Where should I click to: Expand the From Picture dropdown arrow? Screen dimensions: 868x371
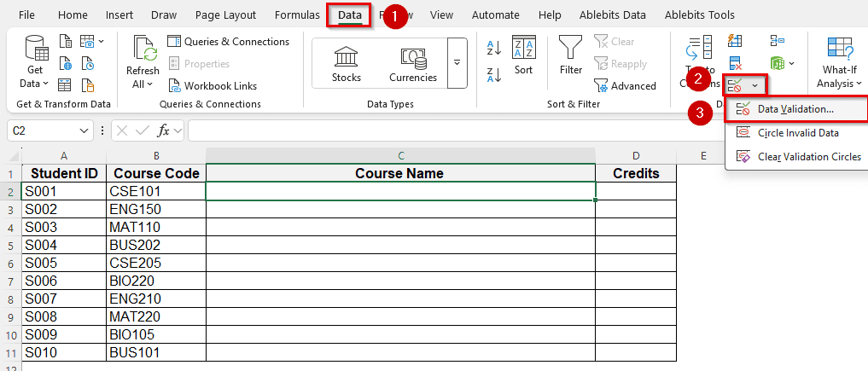[x=101, y=42]
